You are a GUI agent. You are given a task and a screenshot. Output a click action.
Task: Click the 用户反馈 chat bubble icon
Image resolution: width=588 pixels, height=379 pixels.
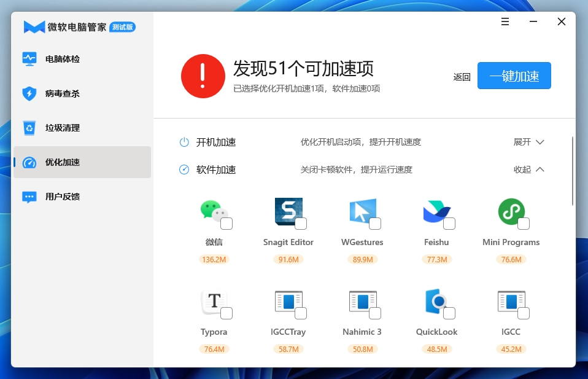pos(29,197)
